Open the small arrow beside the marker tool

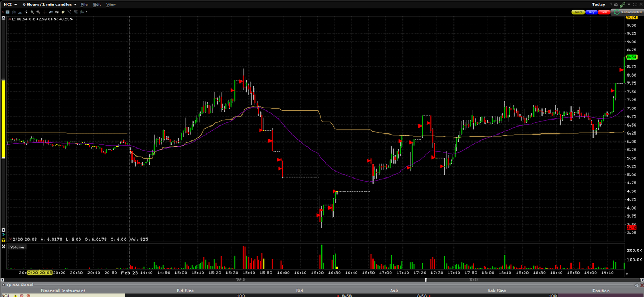click(86, 12)
